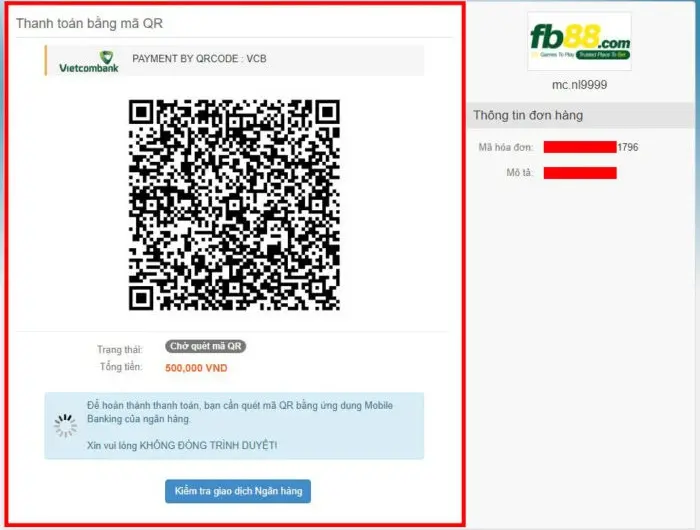The height and width of the screenshot is (530, 700).
Task: Select the 500,000 VND amount text
Action: tap(196, 368)
